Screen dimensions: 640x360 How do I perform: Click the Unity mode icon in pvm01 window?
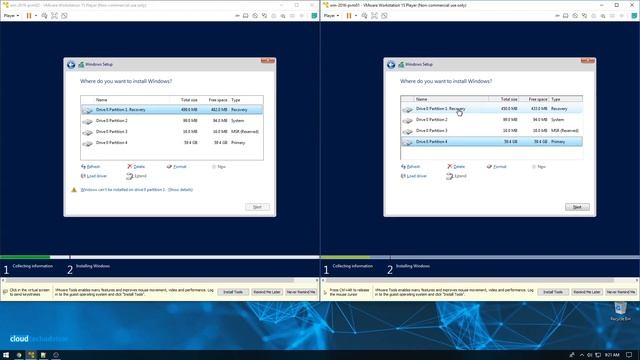[x=384, y=16]
